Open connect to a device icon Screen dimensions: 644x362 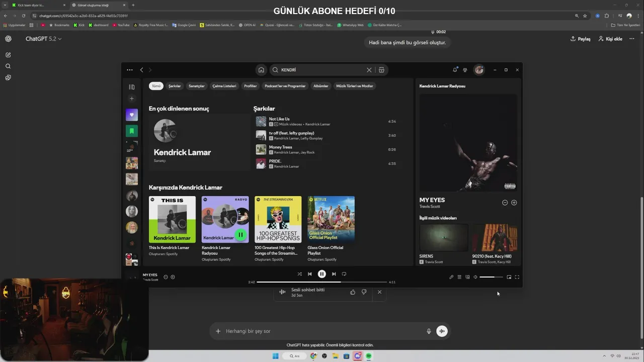tap(467, 277)
